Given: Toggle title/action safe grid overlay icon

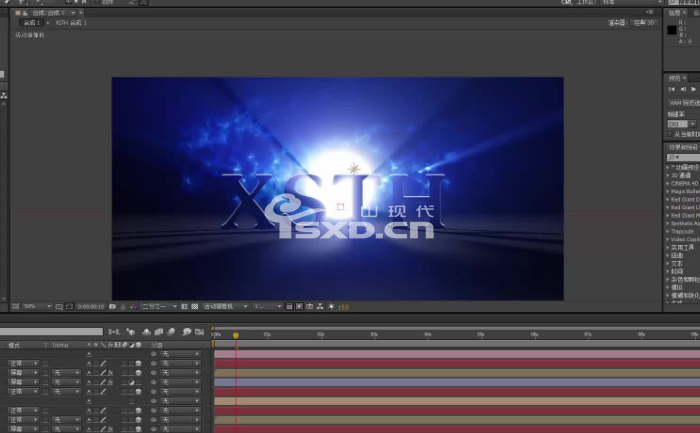Looking at the screenshot, I should (x=59, y=307).
